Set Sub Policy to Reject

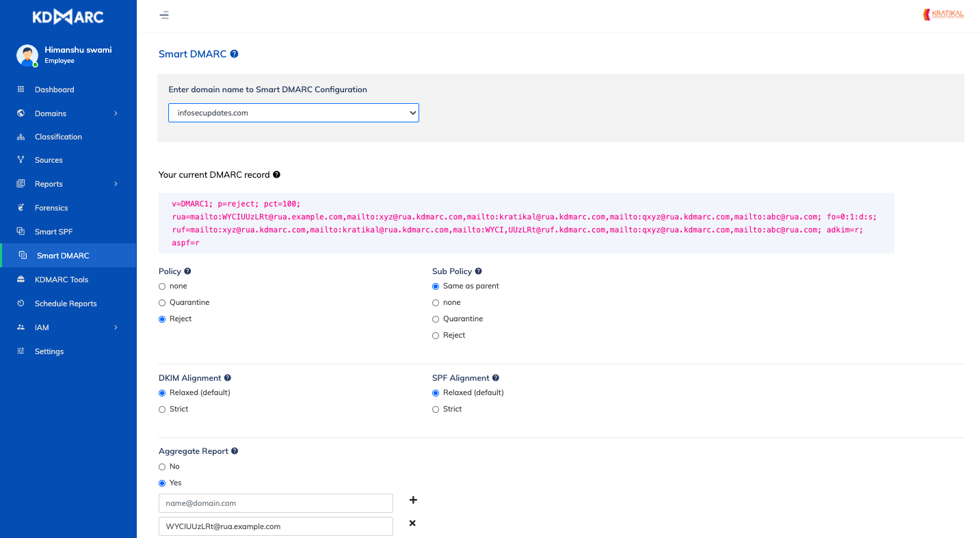coord(436,336)
